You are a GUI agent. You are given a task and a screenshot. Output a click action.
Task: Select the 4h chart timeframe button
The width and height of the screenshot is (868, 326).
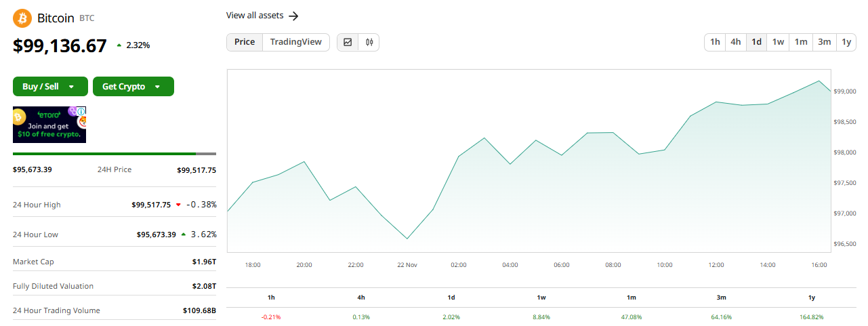coord(736,42)
